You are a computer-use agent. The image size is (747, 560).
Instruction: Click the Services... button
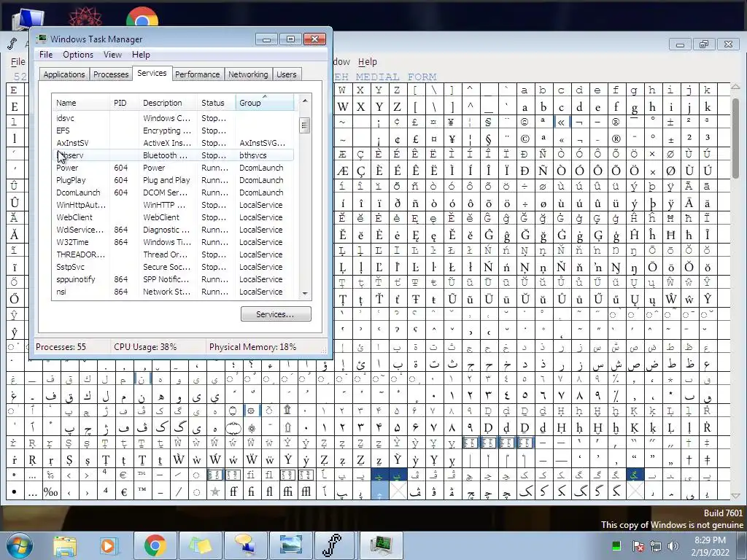pyautogui.click(x=276, y=314)
